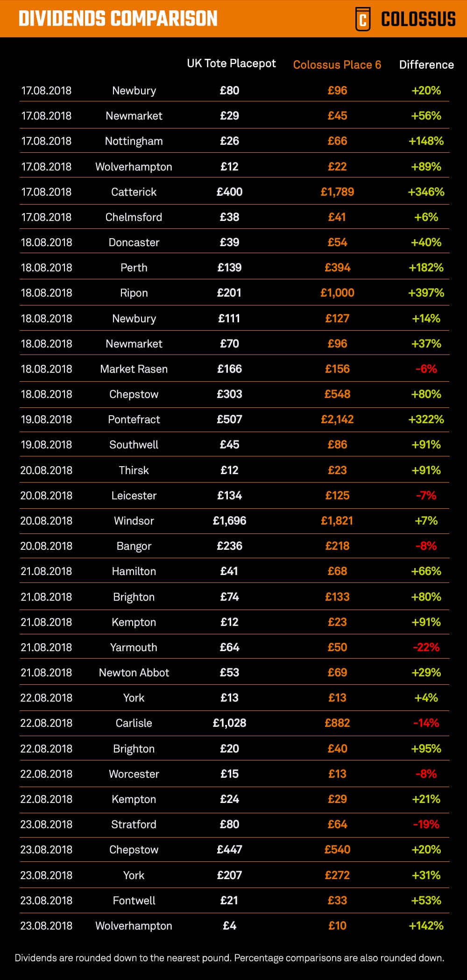Click the Dividends Comparison header title
Image resolution: width=467 pixels, height=980 pixels.
(118, 19)
